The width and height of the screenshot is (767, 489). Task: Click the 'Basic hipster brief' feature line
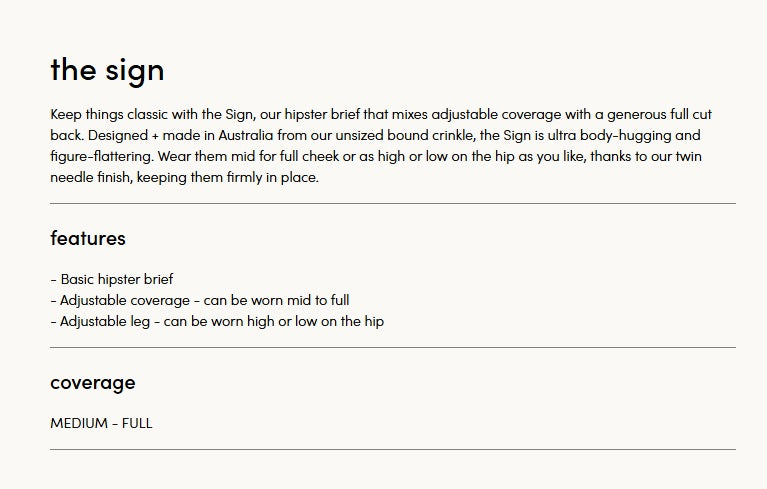(112, 279)
